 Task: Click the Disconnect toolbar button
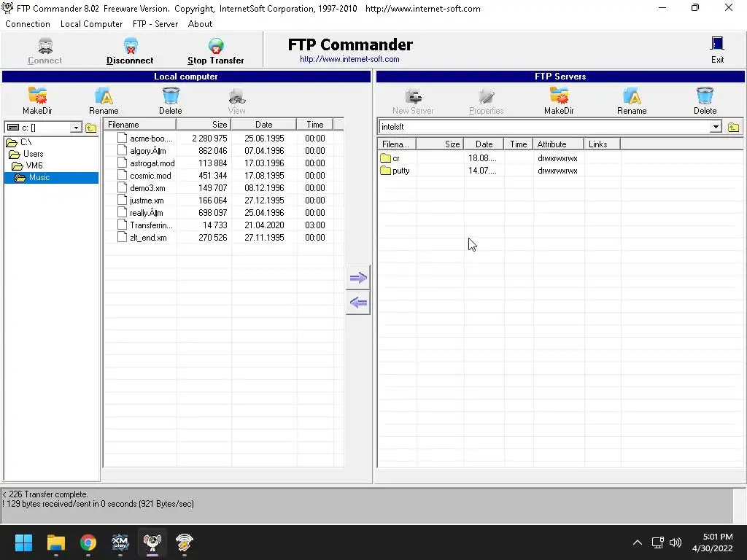click(x=130, y=51)
